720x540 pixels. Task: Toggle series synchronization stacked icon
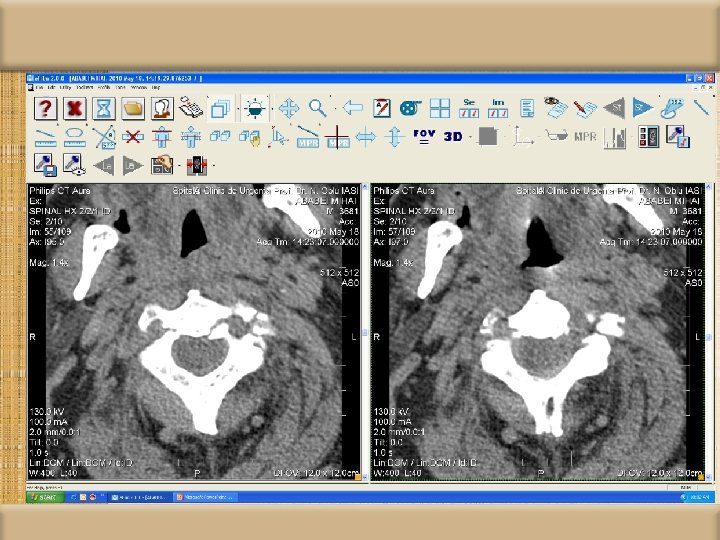pyautogui.click(x=220, y=136)
